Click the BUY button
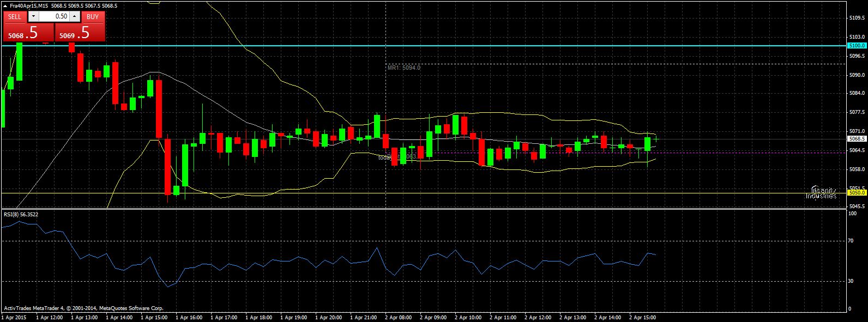The image size is (868, 322). (x=93, y=17)
